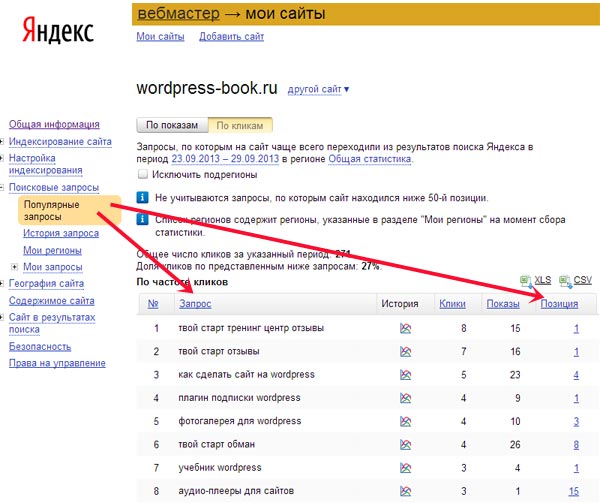Open history chart for 'твой старт отзывы'
Viewport: 600px width, 503px height.
(x=405, y=352)
